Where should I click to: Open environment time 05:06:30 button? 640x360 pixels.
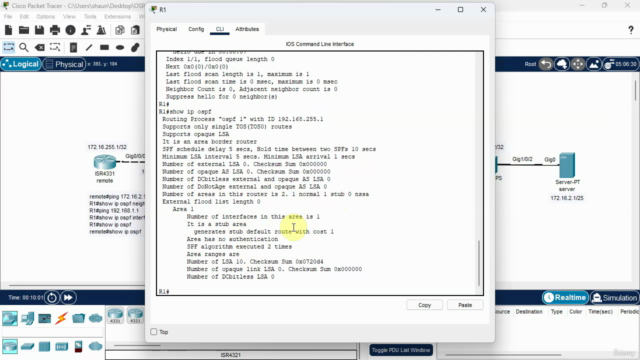point(620,64)
